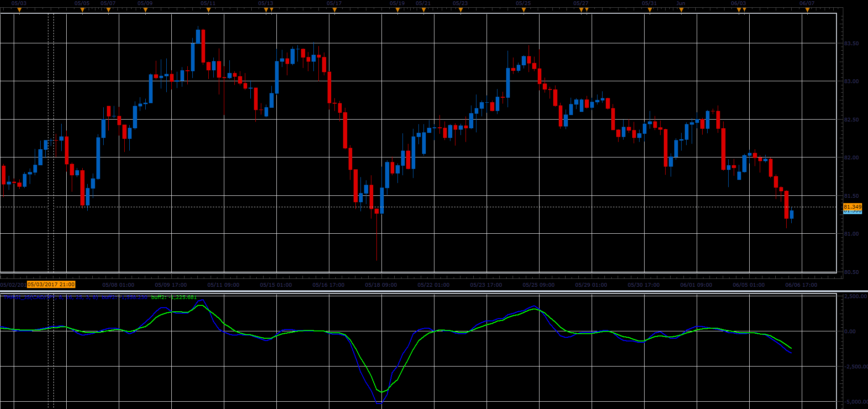
Task: Click the 05/25 09:00 time axis label
Action: [x=539, y=285]
